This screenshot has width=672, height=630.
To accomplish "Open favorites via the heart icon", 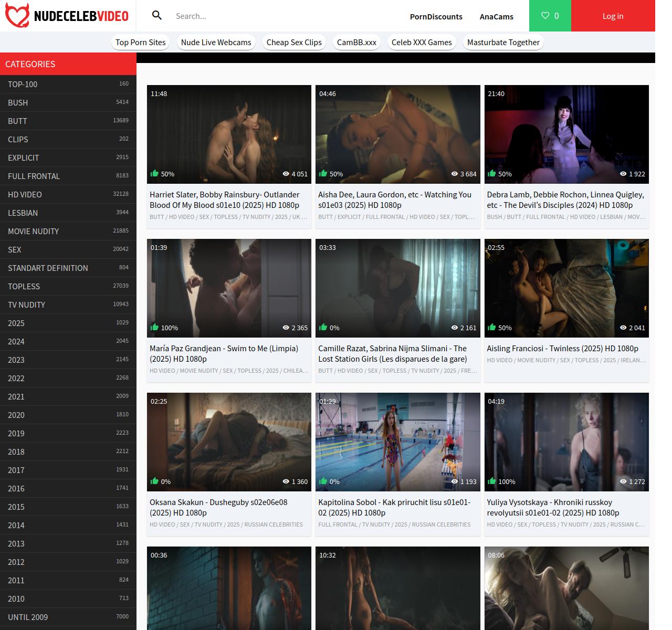I will 545,16.
